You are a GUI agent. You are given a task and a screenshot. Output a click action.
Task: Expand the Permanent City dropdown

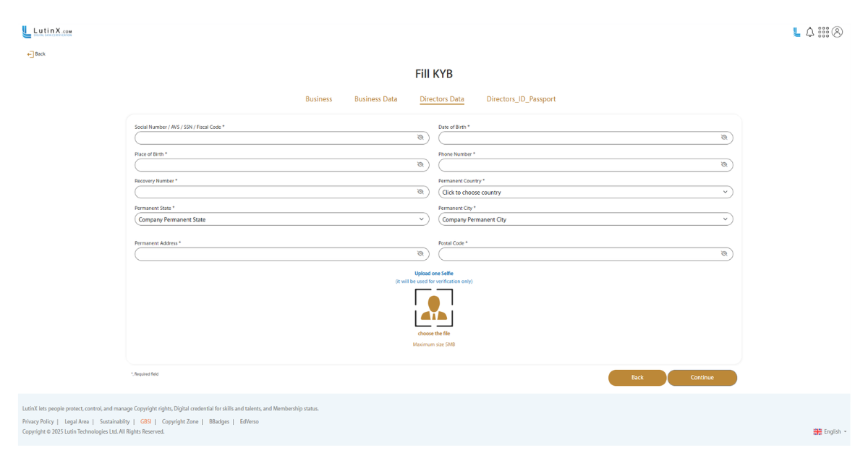(585, 219)
